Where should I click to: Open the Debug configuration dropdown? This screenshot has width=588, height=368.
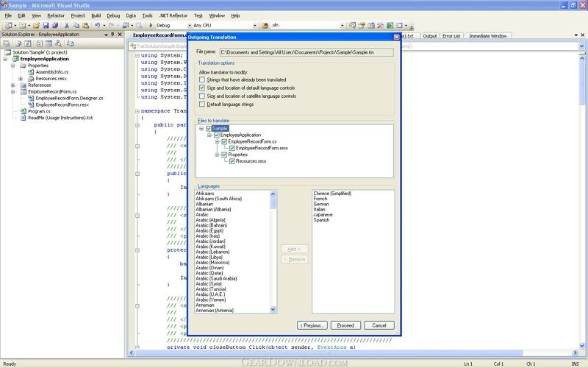point(190,25)
